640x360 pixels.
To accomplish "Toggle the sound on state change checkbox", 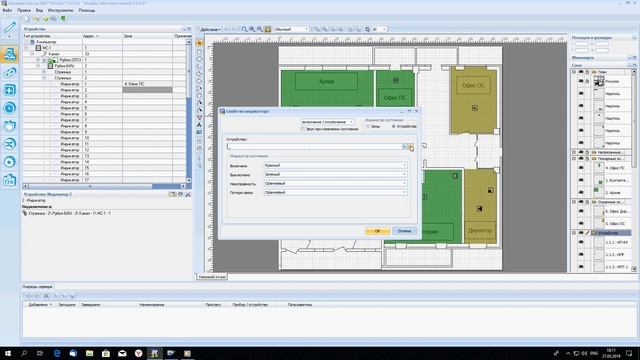I will coord(303,129).
